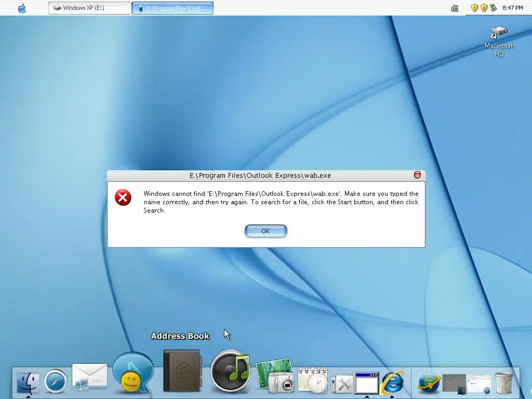Click the blank application window dock icon

(x=366, y=383)
